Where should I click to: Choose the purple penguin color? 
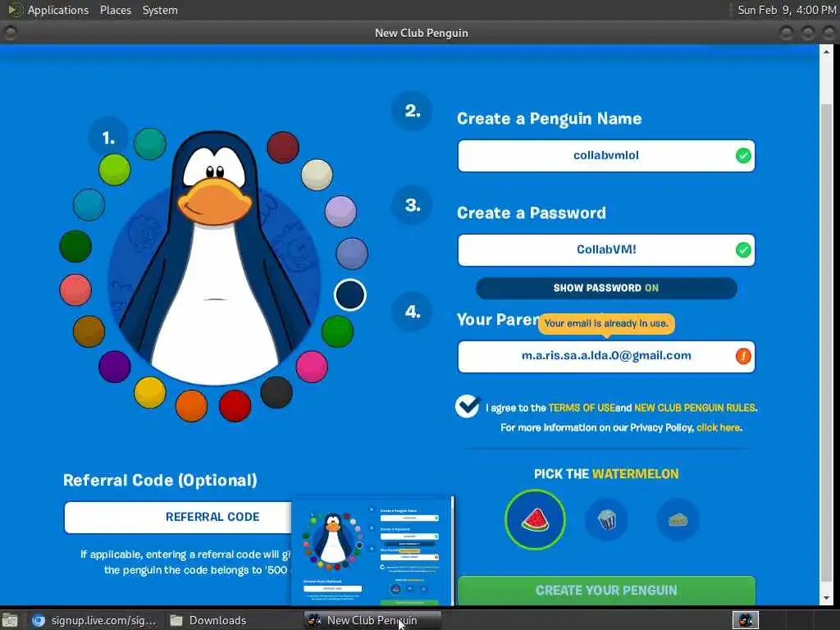(x=115, y=367)
